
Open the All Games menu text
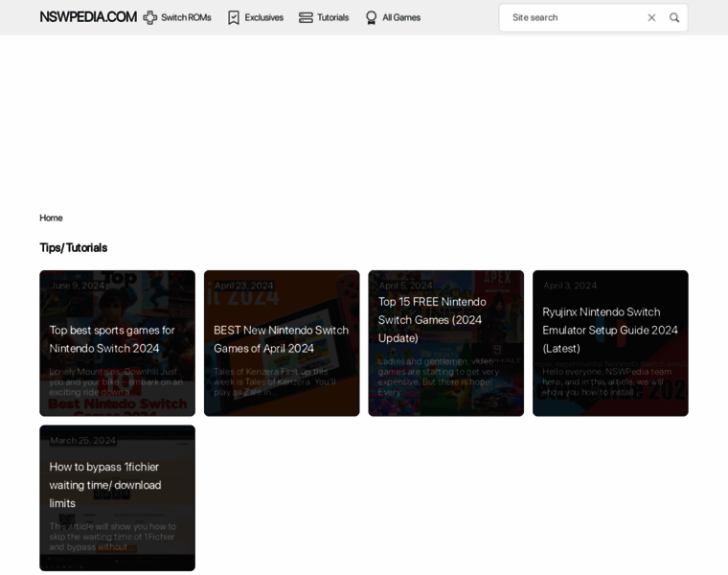401,17
